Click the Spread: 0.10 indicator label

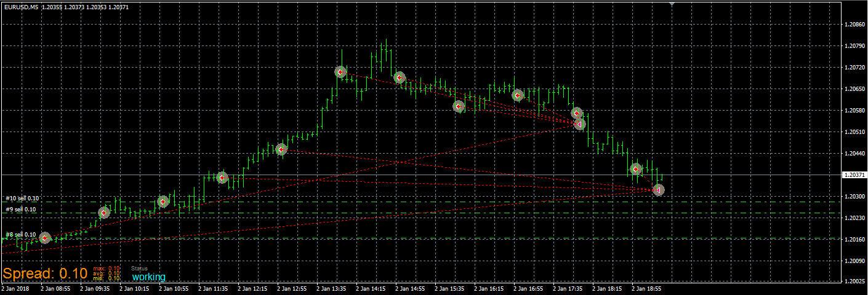tap(45, 273)
